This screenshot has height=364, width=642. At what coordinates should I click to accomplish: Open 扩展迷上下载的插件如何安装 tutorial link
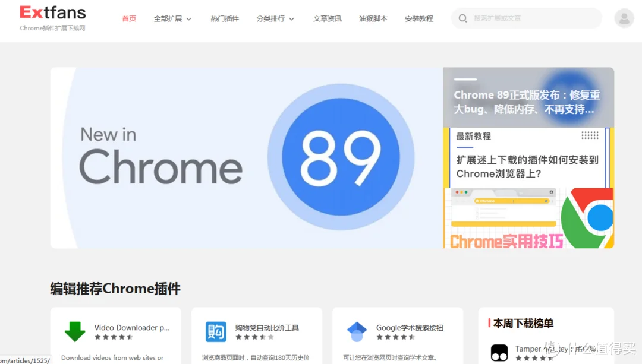point(527,167)
